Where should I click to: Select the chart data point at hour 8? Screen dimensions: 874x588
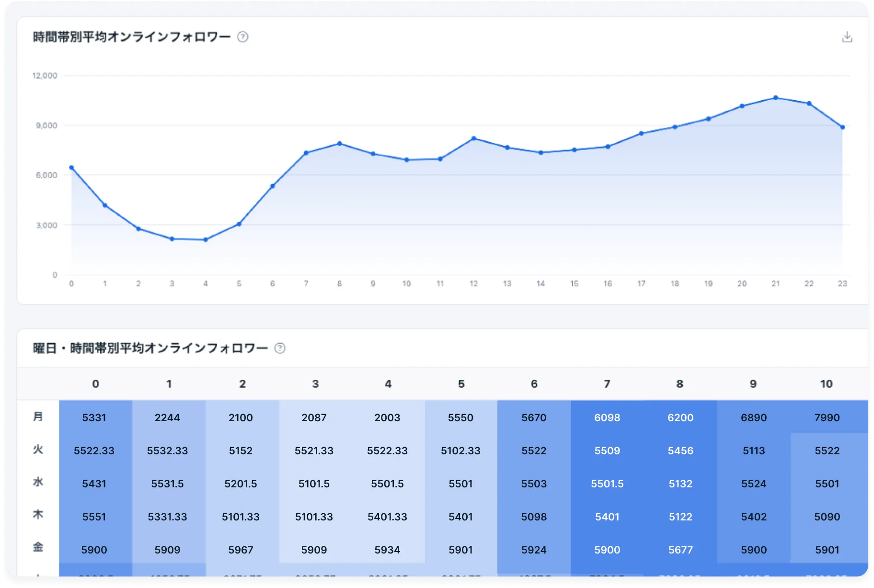(x=339, y=144)
